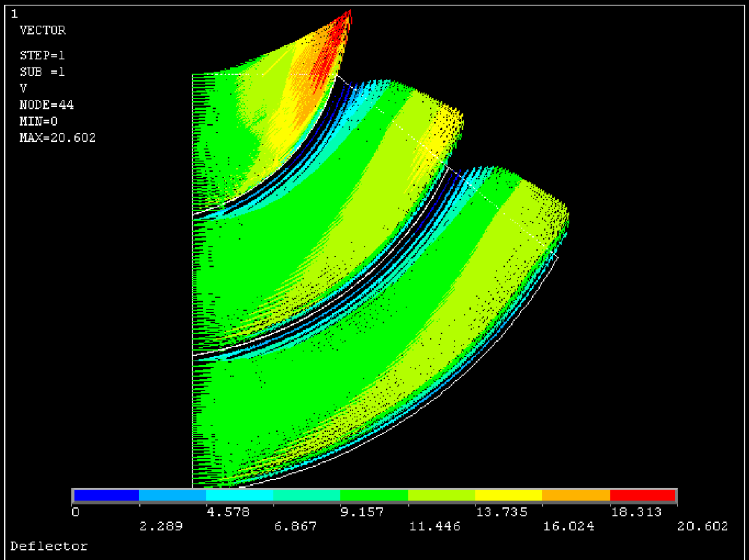Click the Deflector title text

49,546
